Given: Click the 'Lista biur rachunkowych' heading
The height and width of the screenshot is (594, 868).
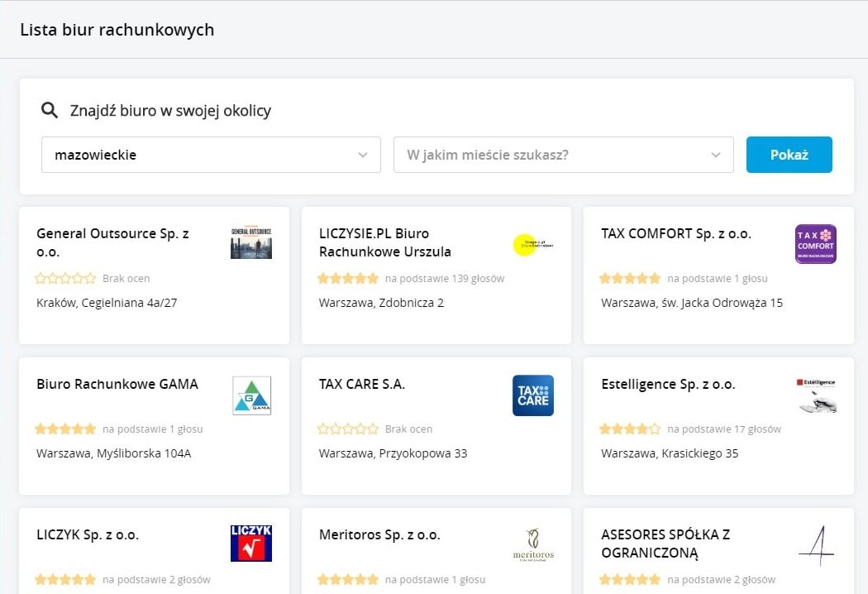Looking at the screenshot, I should click(x=117, y=30).
